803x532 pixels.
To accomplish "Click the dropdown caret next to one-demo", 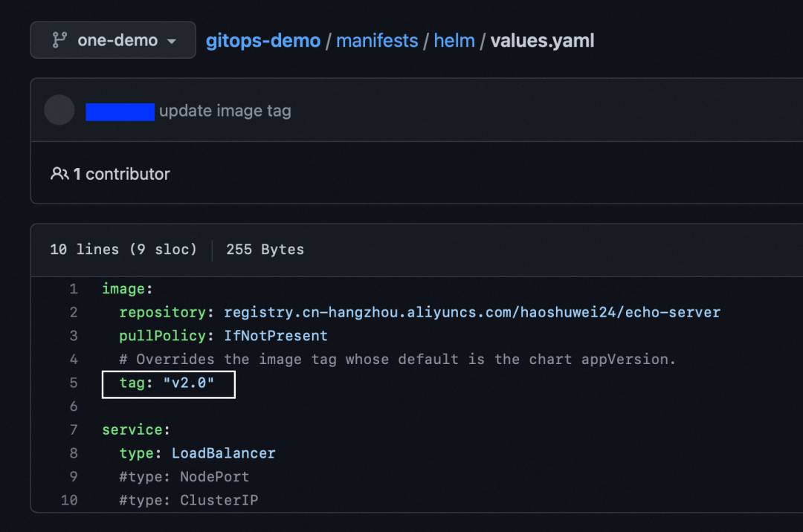I will tap(172, 41).
